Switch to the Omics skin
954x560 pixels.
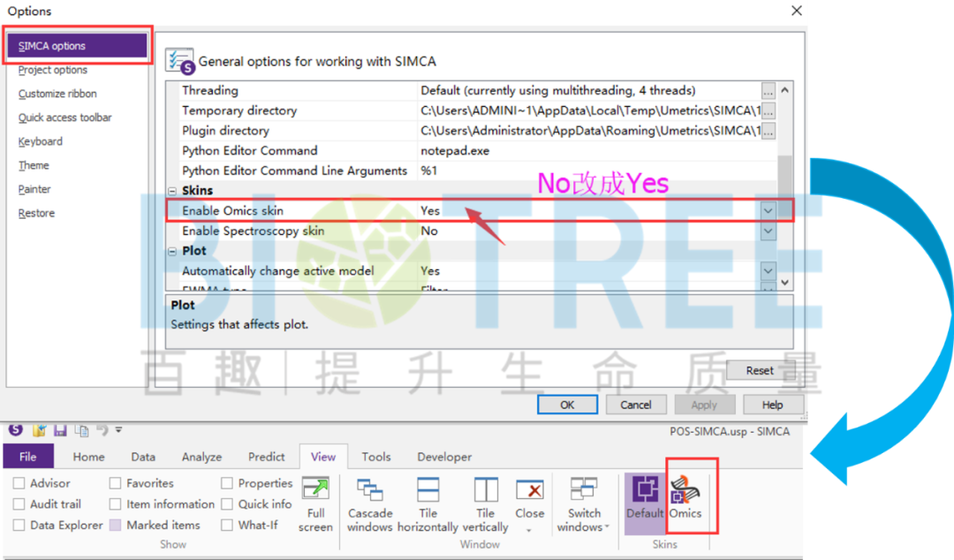click(x=685, y=496)
